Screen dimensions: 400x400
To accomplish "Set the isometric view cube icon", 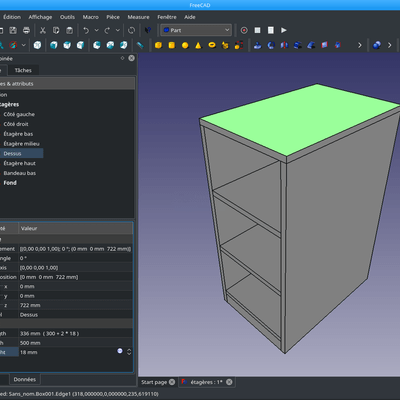I will tap(37, 45).
